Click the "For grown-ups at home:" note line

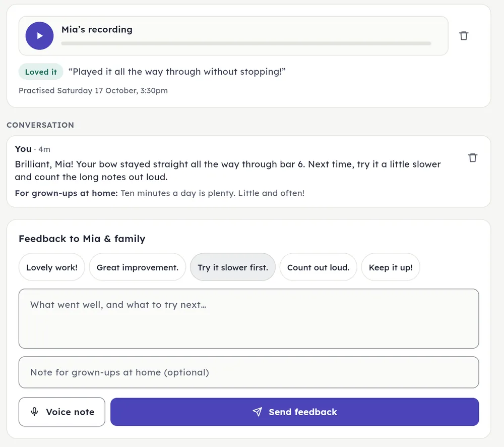160,193
